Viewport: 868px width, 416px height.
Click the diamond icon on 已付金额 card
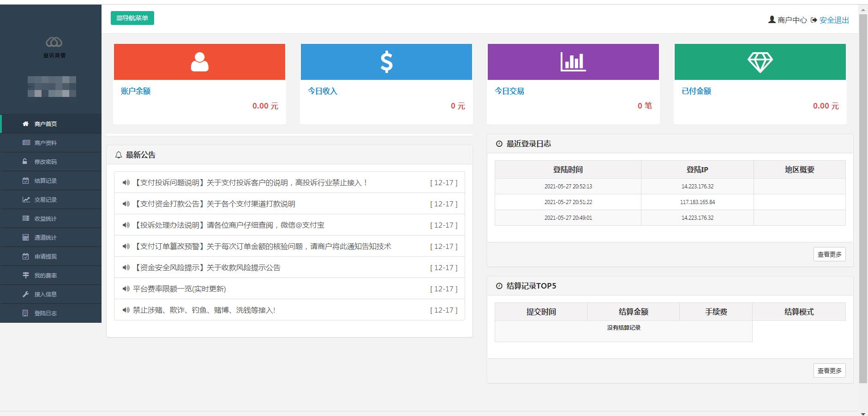click(760, 62)
